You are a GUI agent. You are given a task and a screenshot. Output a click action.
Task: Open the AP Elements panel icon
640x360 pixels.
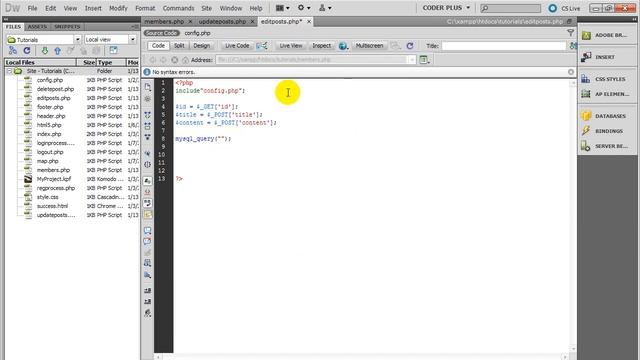click(586, 94)
